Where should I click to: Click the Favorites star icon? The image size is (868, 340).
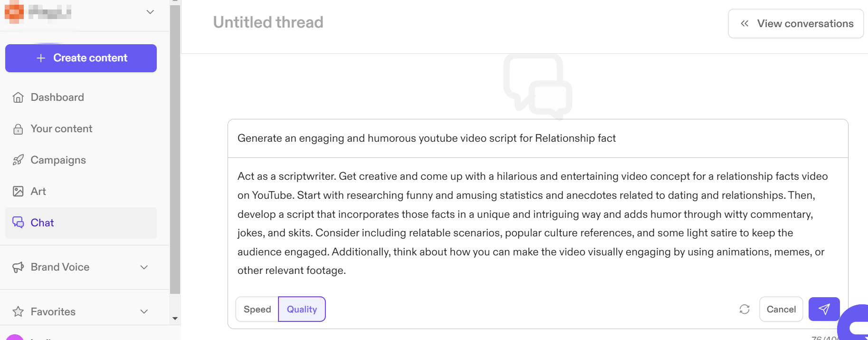[x=18, y=312]
